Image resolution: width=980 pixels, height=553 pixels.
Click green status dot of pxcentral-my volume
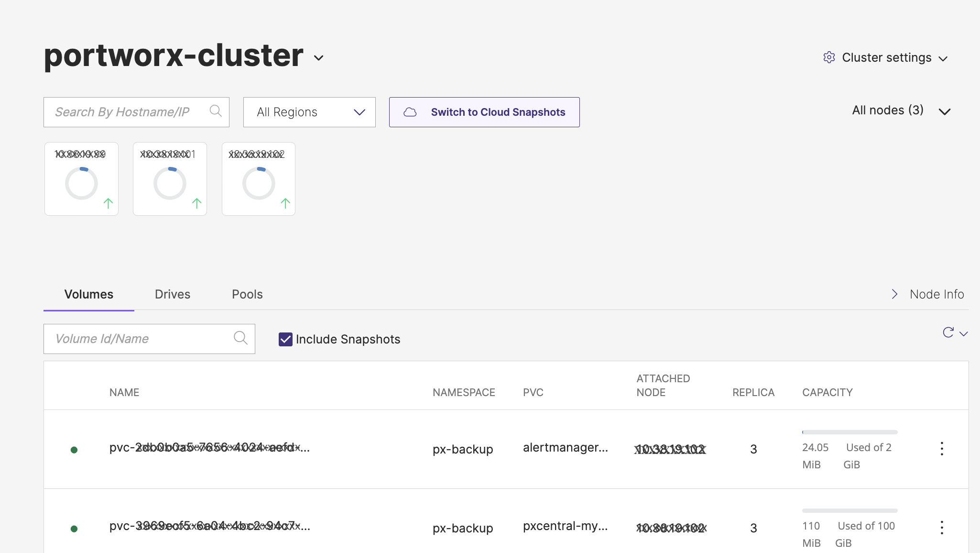(x=74, y=529)
